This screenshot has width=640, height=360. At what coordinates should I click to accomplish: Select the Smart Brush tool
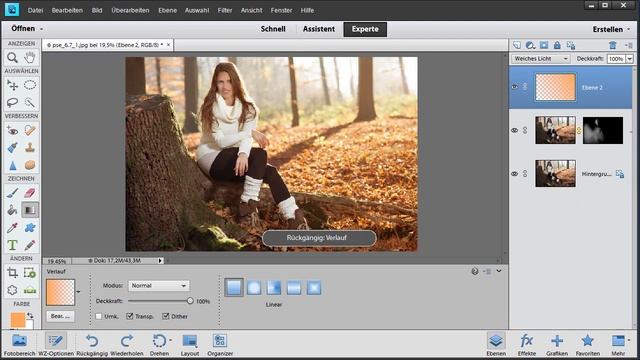pos(12,147)
